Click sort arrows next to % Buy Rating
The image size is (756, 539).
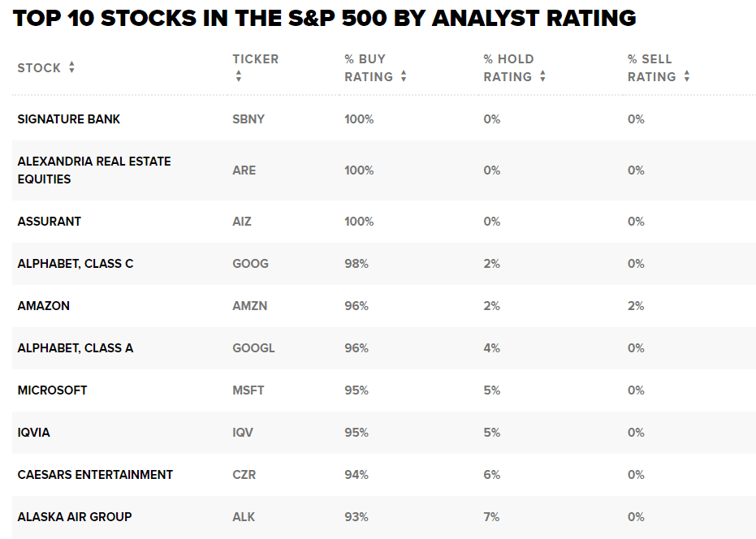404,77
